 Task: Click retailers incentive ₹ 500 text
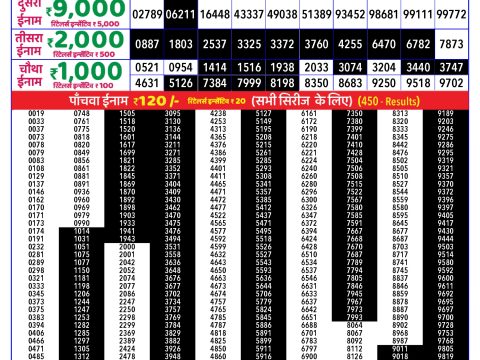tap(84, 54)
